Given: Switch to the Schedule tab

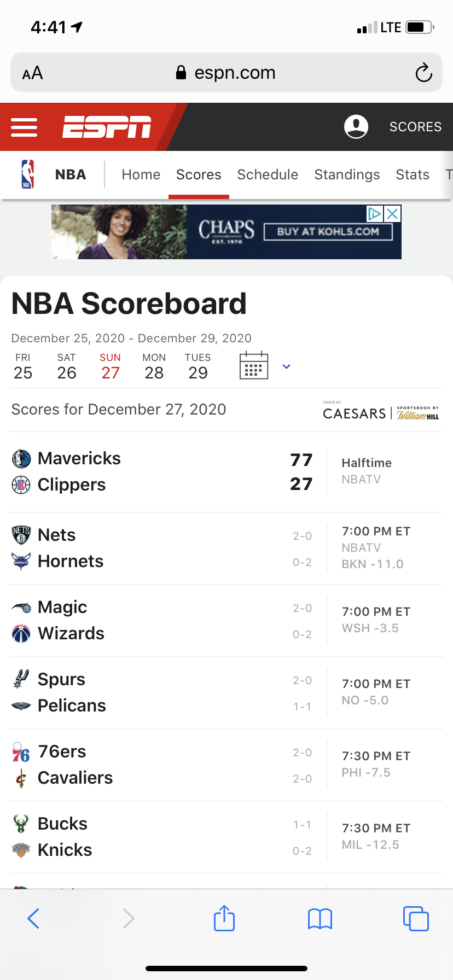Looking at the screenshot, I should [x=268, y=174].
